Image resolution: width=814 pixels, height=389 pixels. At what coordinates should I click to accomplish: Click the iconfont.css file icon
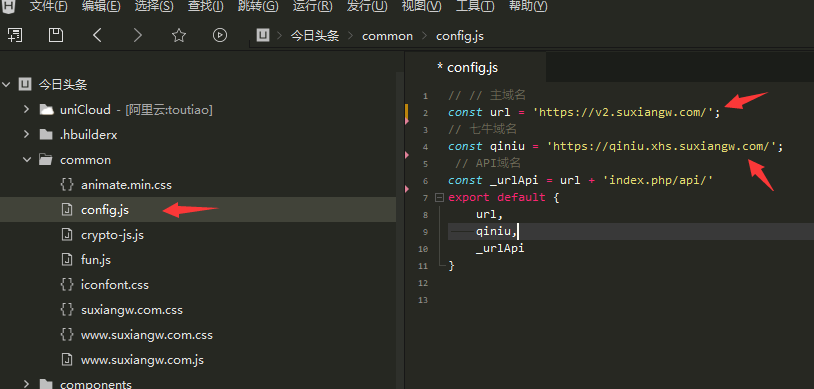click(67, 285)
